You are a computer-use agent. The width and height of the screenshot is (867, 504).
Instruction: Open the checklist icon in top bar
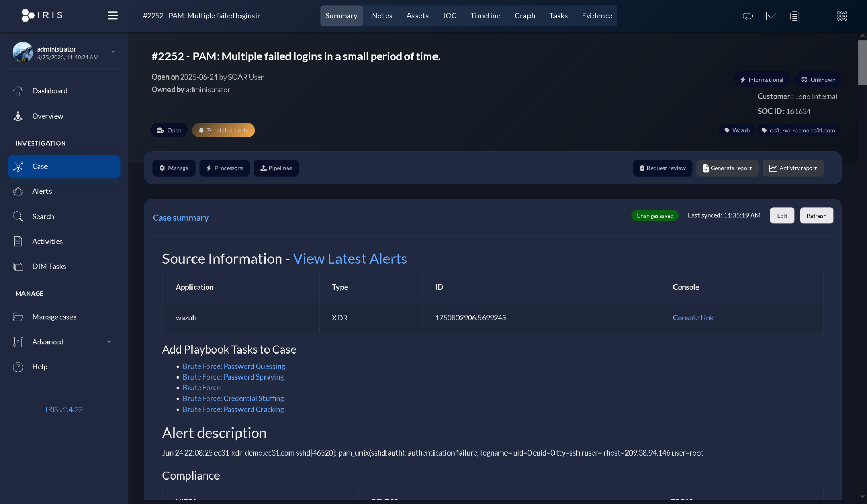(x=771, y=16)
